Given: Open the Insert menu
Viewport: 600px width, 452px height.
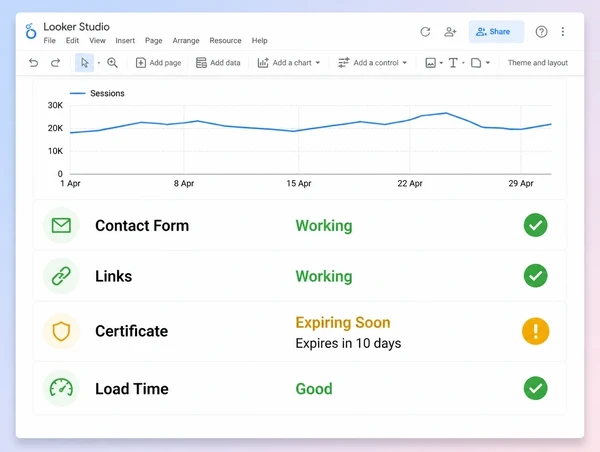Looking at the screenshot, I should pos(125,41).
